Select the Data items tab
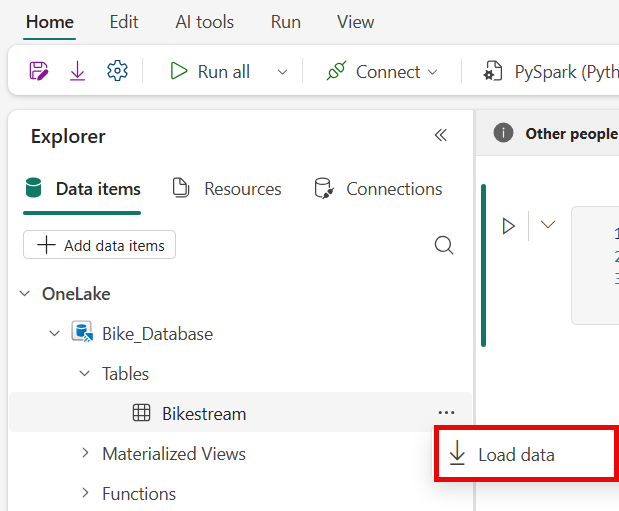Viewport: 619px width, 511px height. (x=82, y=189)
